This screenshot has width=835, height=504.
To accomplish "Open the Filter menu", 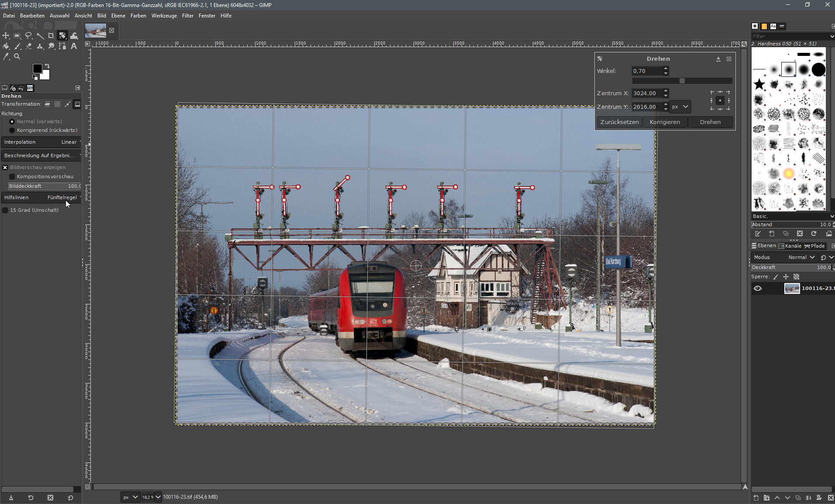I will click(x=187, y=16).
